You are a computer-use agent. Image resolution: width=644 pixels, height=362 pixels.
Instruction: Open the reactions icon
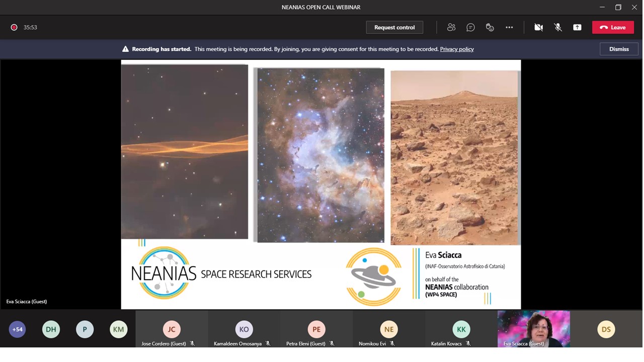click(490, 27)
